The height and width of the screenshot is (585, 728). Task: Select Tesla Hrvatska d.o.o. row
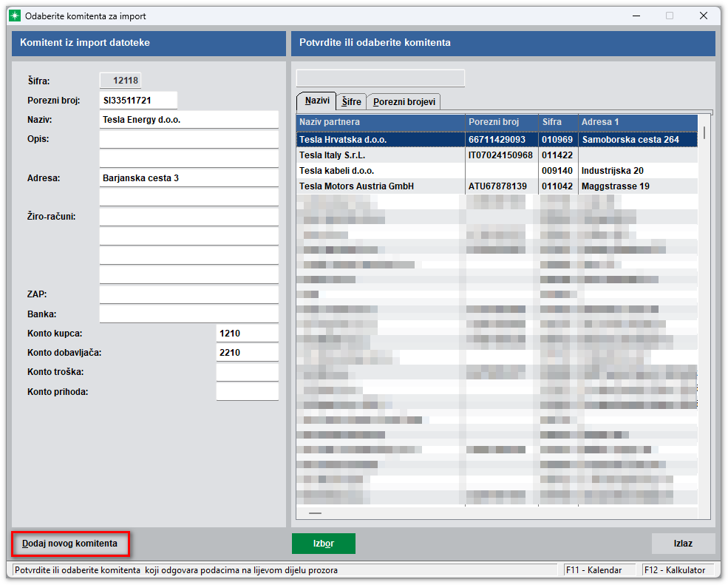380,140
